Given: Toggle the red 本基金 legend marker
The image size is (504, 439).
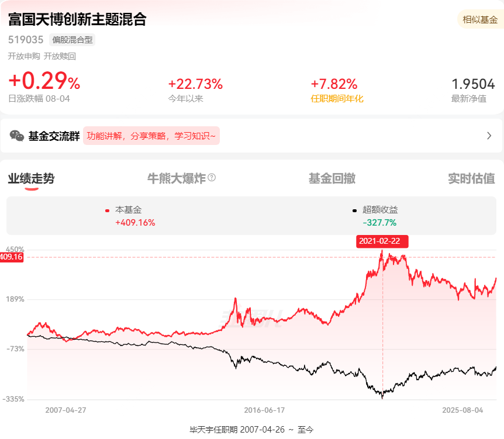Looking at the screenshot, I should (108, 211).
